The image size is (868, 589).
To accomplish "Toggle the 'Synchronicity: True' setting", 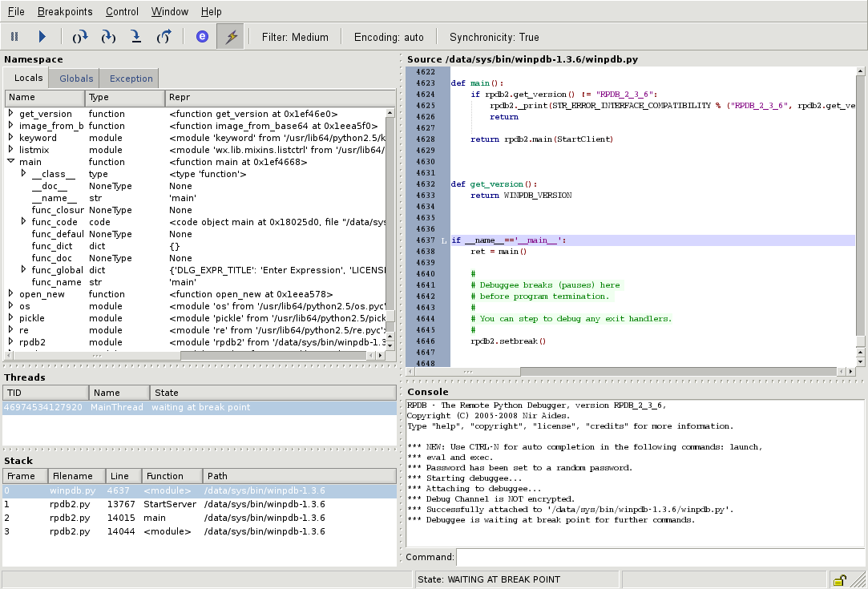I will point(492,36).
